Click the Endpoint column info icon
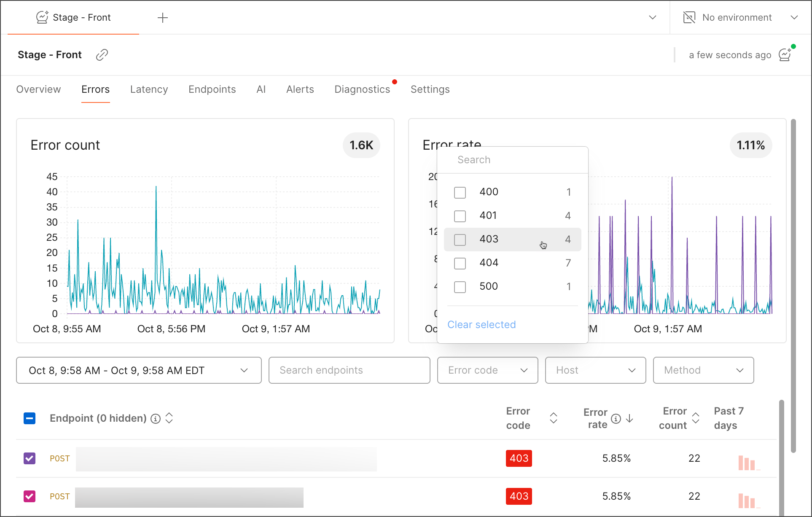 click(x=156, y=418)
